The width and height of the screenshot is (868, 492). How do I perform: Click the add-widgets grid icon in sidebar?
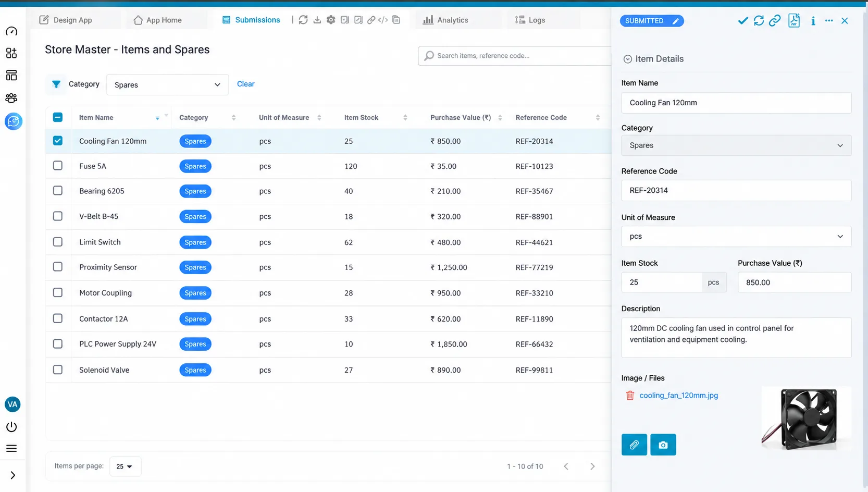tap(11, 53)
